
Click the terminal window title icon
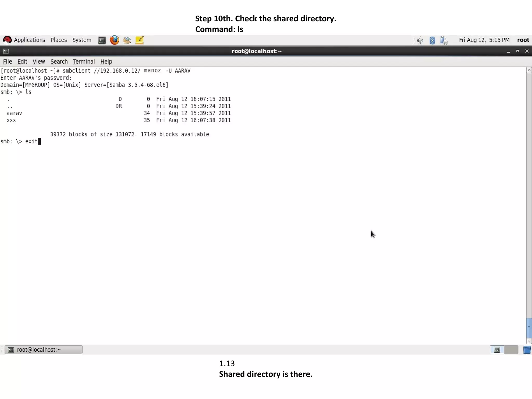coord(6,51)
